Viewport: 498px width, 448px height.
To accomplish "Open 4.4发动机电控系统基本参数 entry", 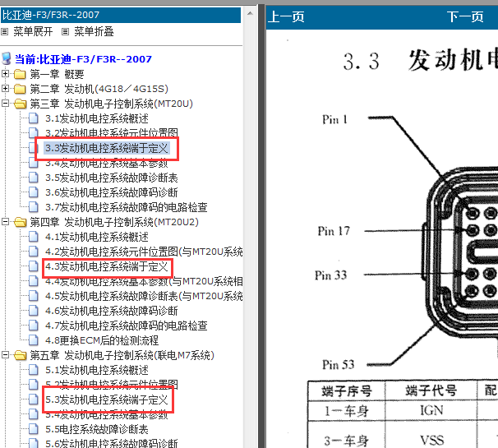I will pyautogui.click(x=144, y=282).
